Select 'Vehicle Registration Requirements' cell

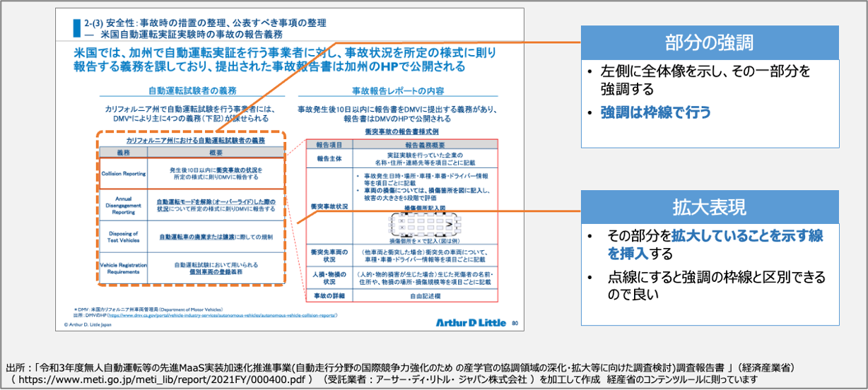pyautogui.click(x=123, y=268)
